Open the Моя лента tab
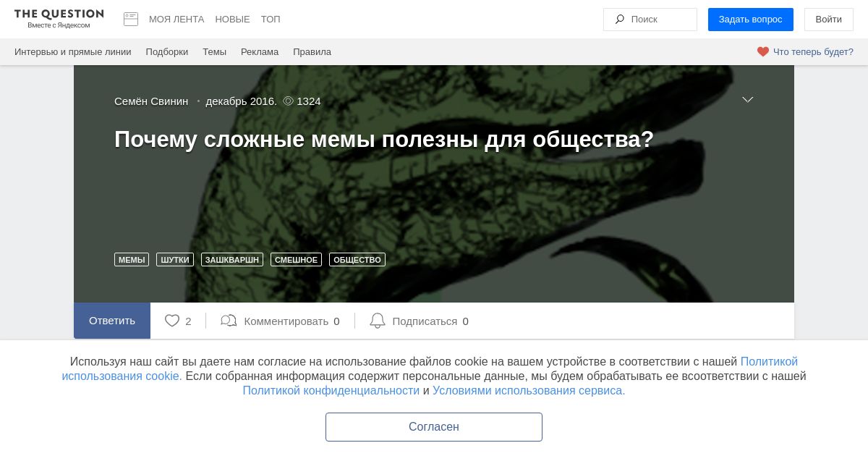Image resolution: width=868 pixels, height=456 pixels. (176, 20)
